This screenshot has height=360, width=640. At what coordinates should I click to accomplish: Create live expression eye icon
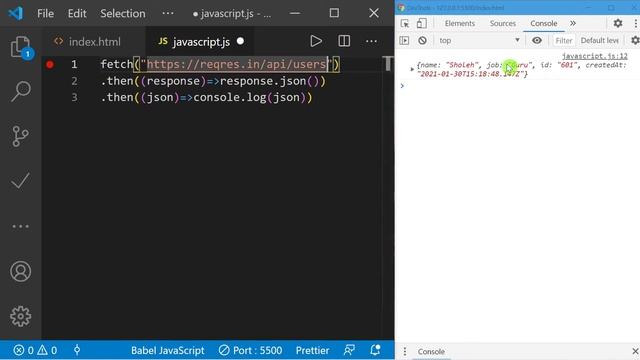point(537,40)
